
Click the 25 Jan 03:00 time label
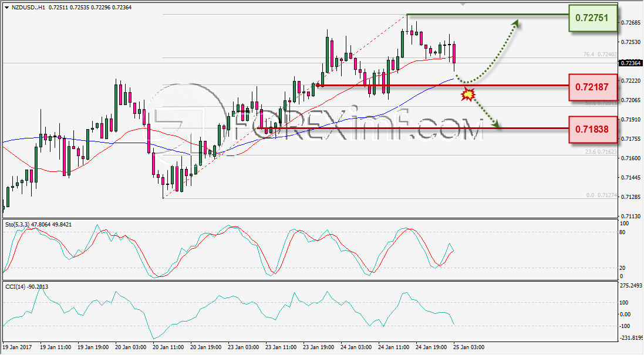coord(468,347)
